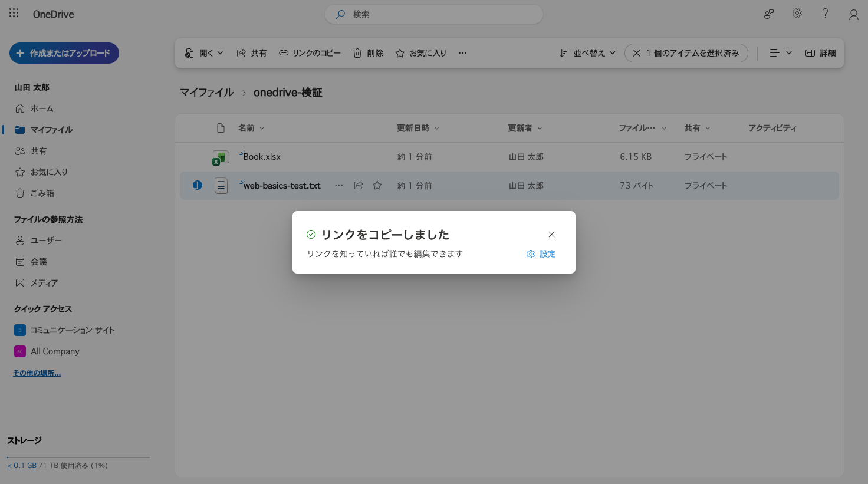Click the 共有 toolbar button
Image resolution: width=868 pixels, height=484 pixels.
point(252,53)
